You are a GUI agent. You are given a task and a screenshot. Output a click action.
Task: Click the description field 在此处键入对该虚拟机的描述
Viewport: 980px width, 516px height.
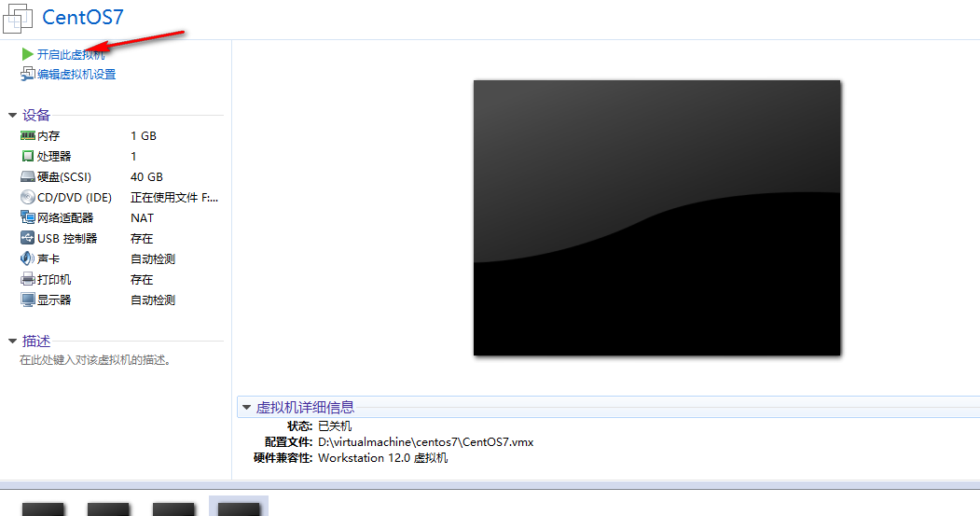click(96, 360)
